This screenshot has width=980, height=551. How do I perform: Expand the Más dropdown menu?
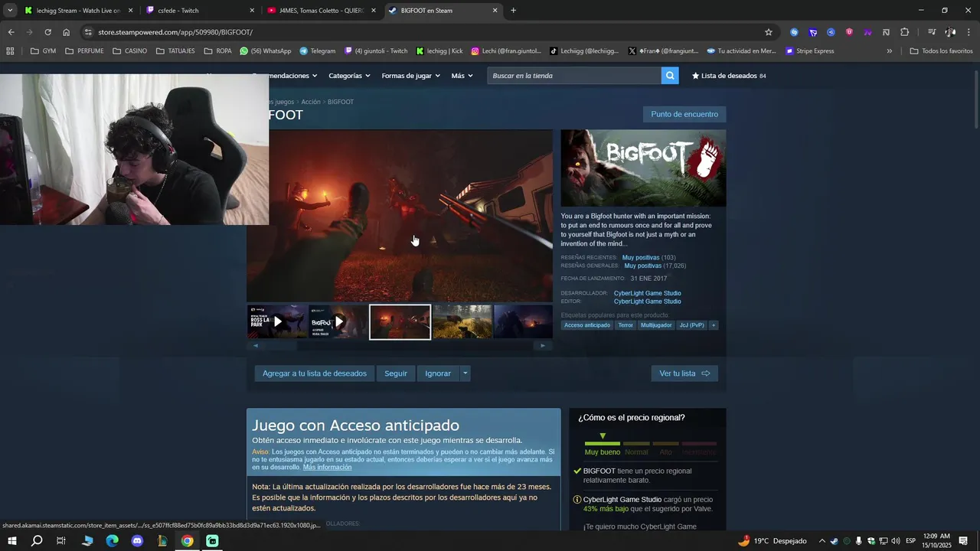pyautogui.click(x=462, y=76)
